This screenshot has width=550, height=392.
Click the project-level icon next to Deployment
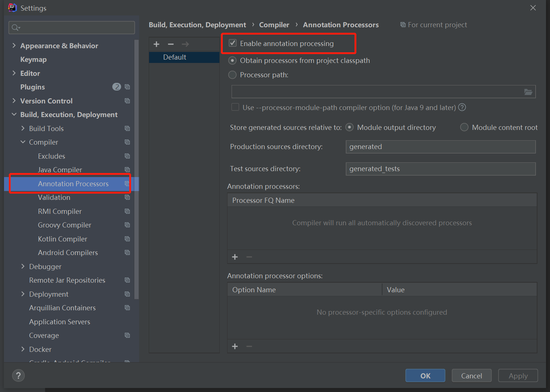tap(127, 294)
